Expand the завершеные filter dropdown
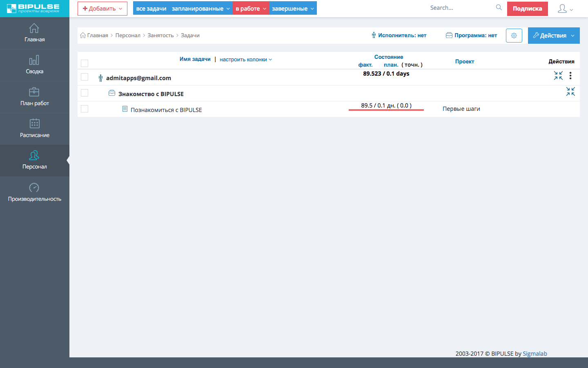Screen dimensions: 588x368 (293, 9)
